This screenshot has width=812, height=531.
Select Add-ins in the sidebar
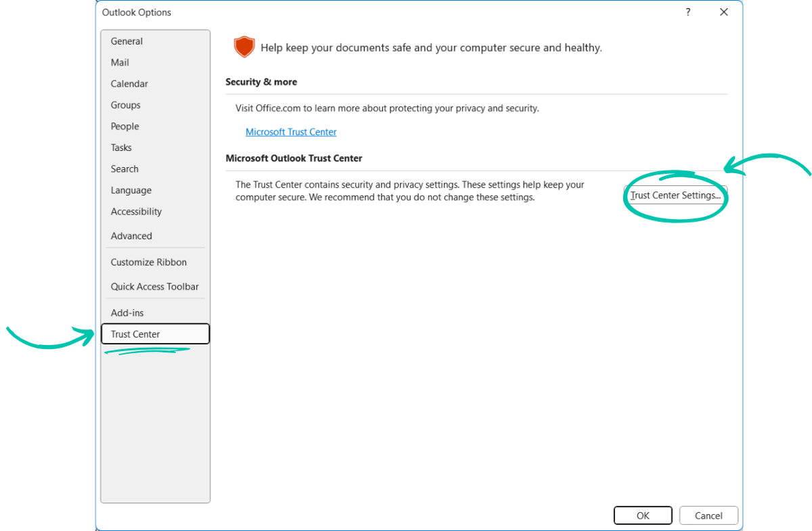(127, 313)
